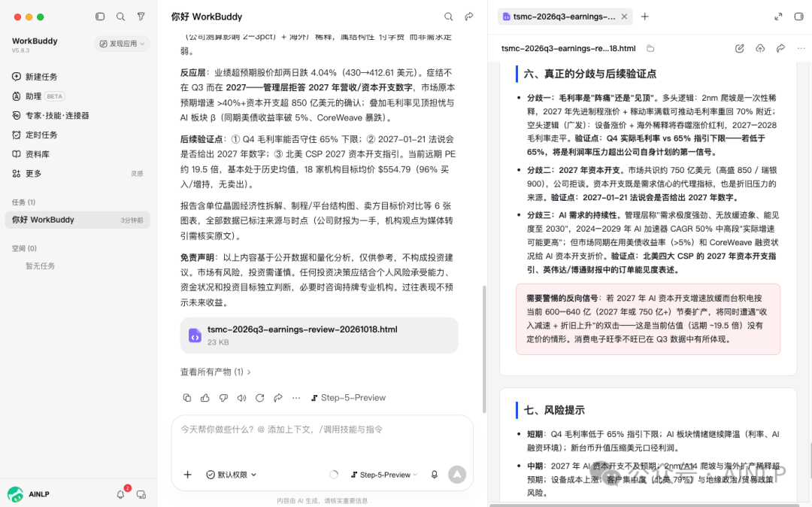Click the filter funnel icon in sidebar
The image size is (812, 507).
[x=141, y=17]
